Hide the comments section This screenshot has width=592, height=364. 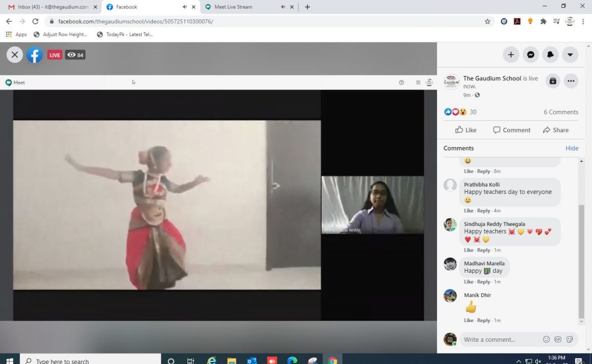571,148
